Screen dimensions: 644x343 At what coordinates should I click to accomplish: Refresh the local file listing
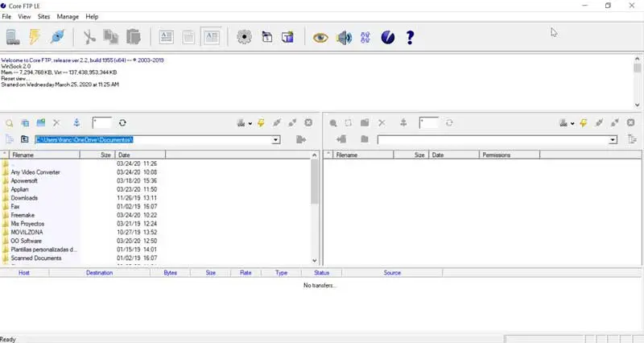tap(122, 123)
